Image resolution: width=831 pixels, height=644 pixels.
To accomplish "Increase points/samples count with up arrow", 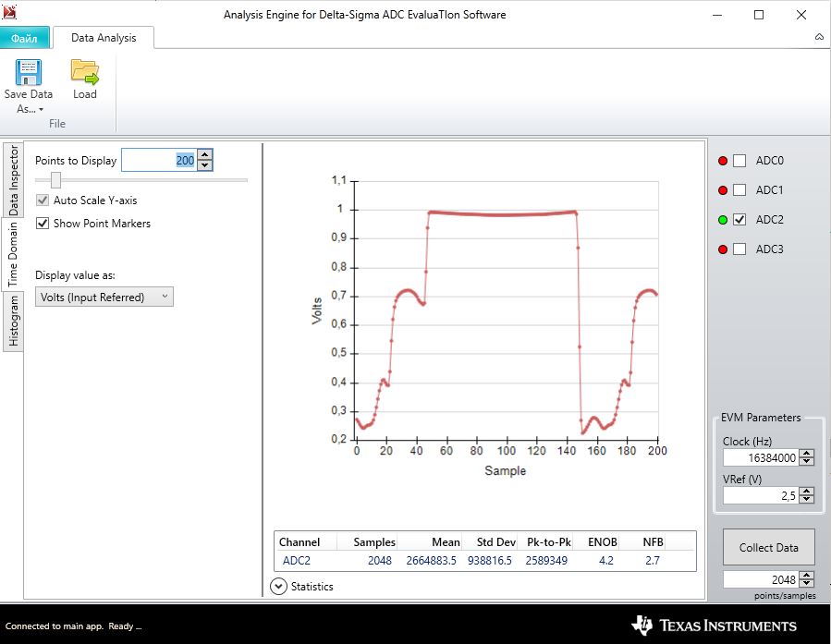I will (x=807, y=576).
